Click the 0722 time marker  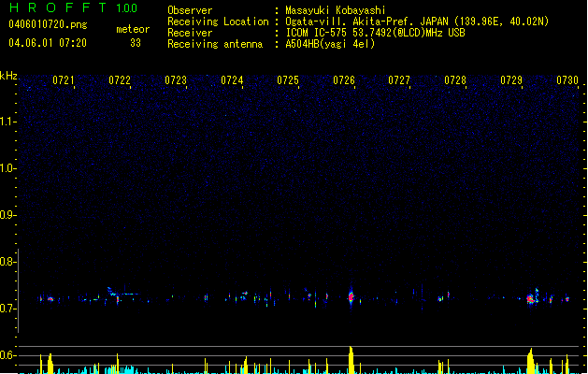(120, 80)
